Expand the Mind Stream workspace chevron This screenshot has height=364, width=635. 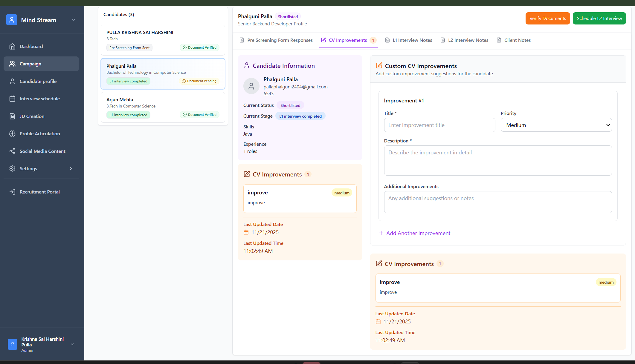(x=74, y=20)
